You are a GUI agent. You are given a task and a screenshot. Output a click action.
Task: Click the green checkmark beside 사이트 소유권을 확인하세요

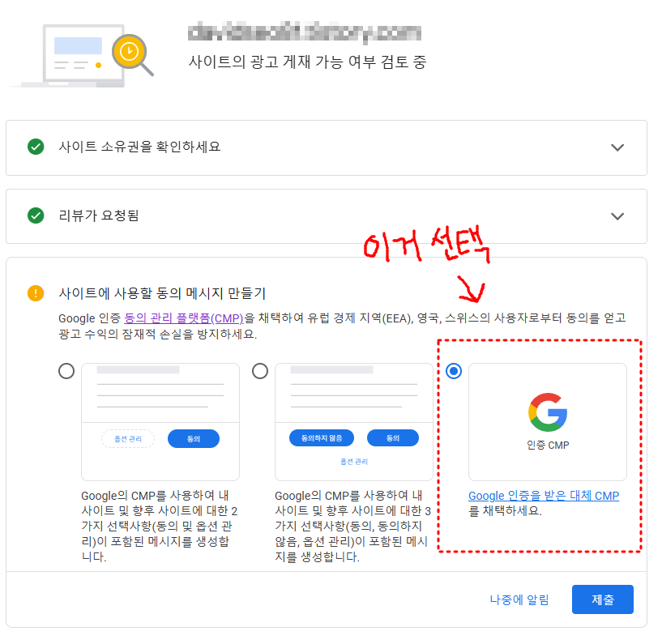[36, 147]
